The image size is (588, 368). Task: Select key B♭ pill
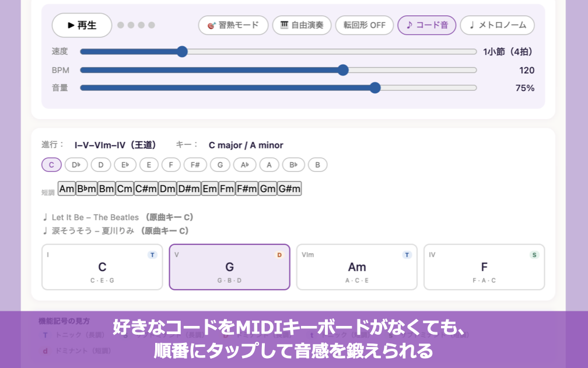tap(293, 165)
